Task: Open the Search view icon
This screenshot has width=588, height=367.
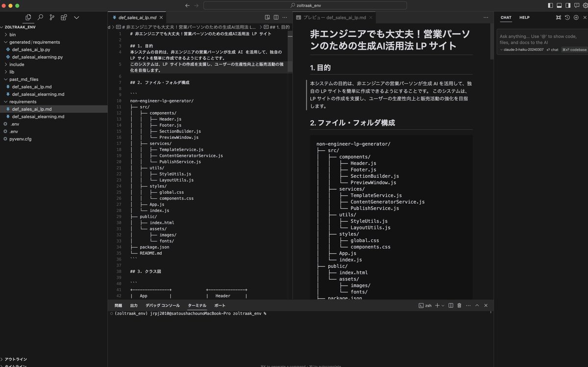Action: click(x=40, y=17)
